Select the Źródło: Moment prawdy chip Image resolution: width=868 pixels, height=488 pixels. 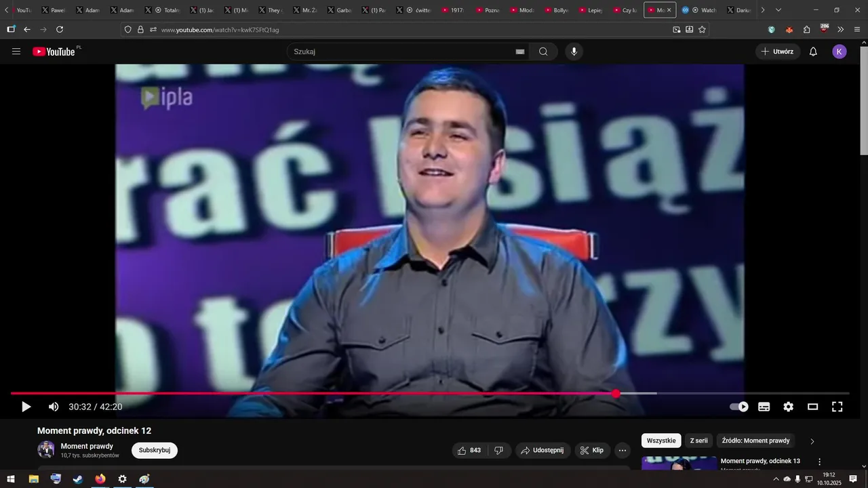tap(755, 441)
